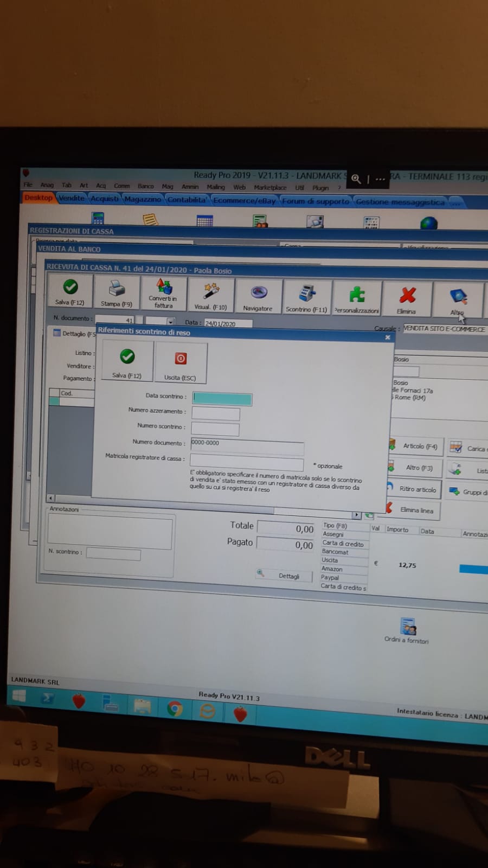Select Bancomat payment type
Screen dimensions: 488x868
(x=345, y=552)
